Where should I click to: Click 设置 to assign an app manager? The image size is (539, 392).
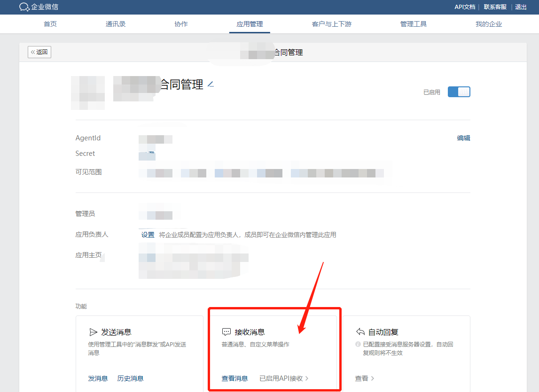148,234
